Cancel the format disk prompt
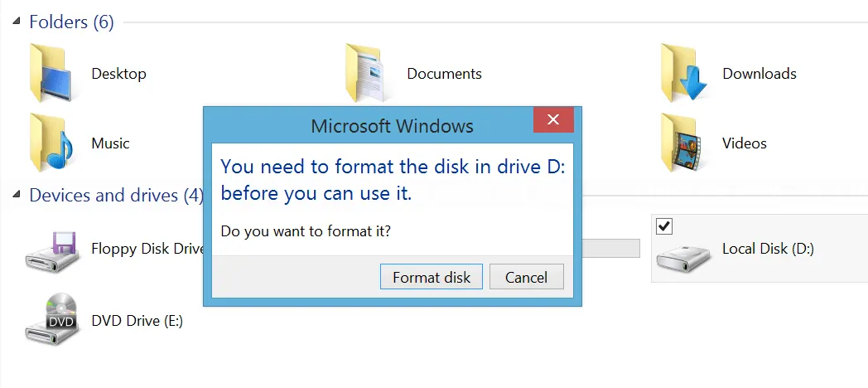 526,277
